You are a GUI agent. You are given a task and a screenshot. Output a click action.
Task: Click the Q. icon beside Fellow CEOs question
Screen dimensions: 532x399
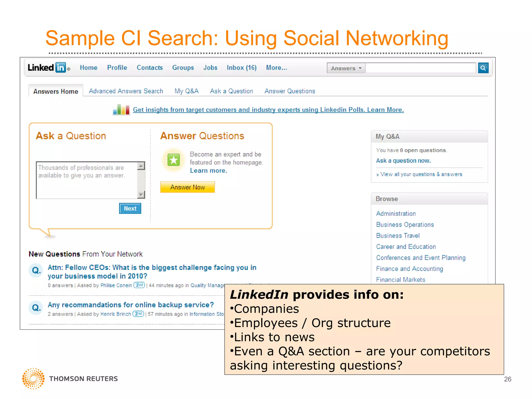pyautogui.click(x=36, y=270)
